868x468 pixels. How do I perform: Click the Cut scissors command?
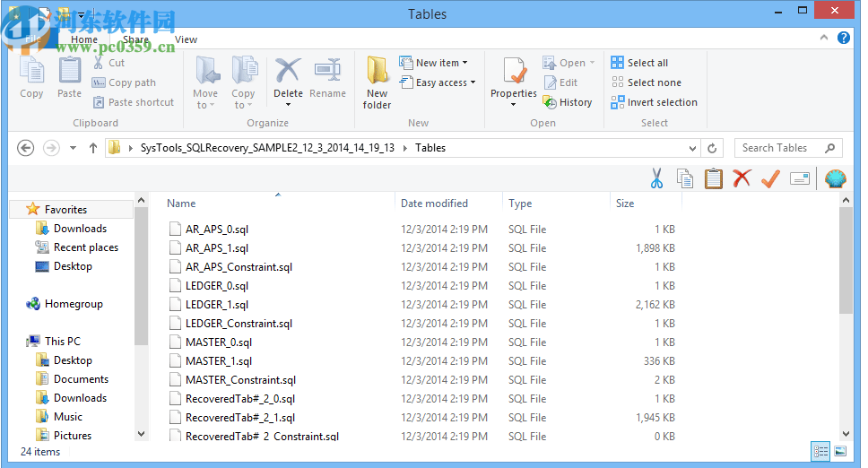coord(109,63)
